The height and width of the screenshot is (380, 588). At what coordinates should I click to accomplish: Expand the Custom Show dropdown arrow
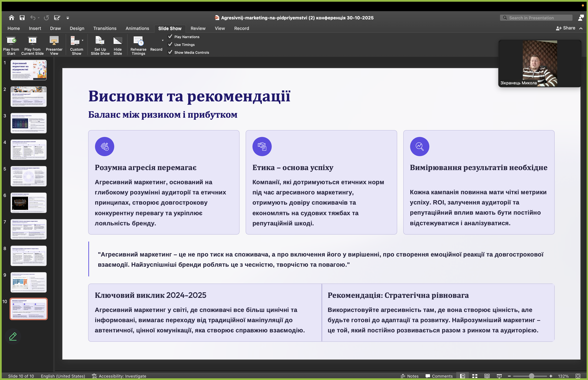[83, 40]
